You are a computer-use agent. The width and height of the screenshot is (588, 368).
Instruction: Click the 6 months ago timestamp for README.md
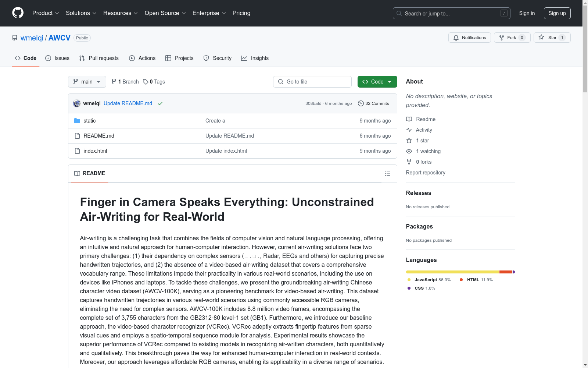point(375,136)
